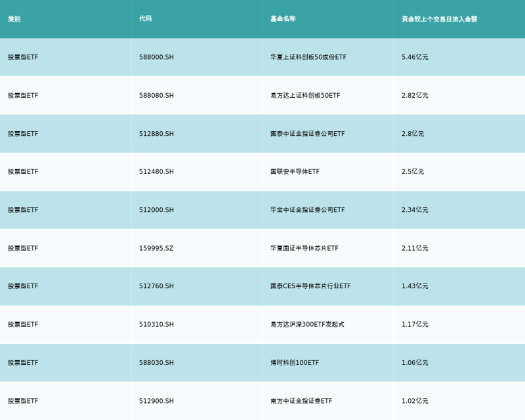Screen dimensions: 525x420
Task: Click 股票型ETF in the 510310.SH row
Action: pyautogui.click(x=23, y=324)
